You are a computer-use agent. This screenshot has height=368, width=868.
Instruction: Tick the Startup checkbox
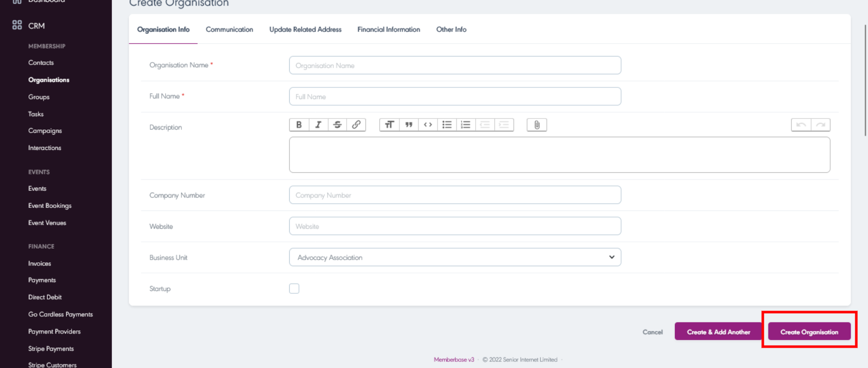[x=294, y=289]
